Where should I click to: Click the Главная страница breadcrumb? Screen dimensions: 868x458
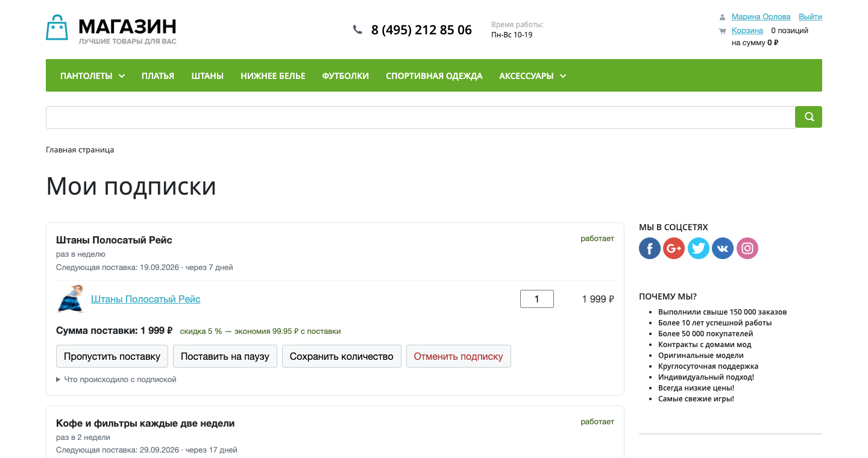pos(80,149)
